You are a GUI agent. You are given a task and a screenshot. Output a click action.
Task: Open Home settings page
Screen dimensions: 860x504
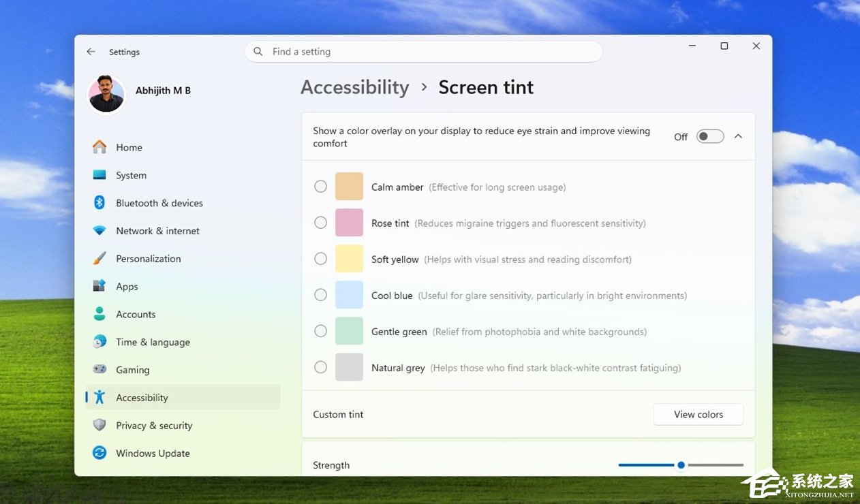[183, 147]
